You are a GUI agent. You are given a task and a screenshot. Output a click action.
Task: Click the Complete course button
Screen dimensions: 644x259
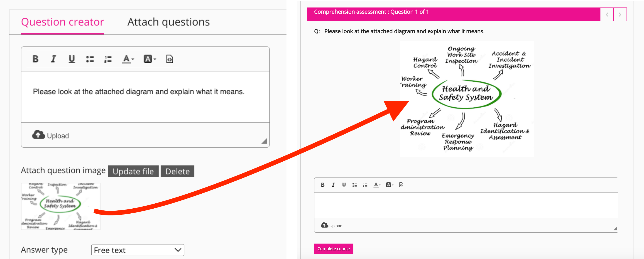[333, 249]
